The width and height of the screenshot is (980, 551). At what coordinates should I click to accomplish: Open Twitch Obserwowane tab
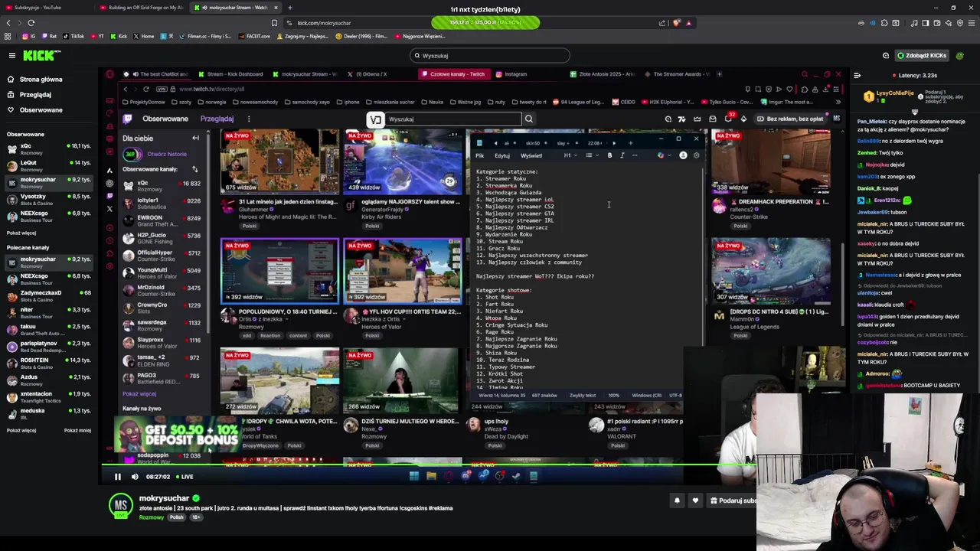(165, 119)
